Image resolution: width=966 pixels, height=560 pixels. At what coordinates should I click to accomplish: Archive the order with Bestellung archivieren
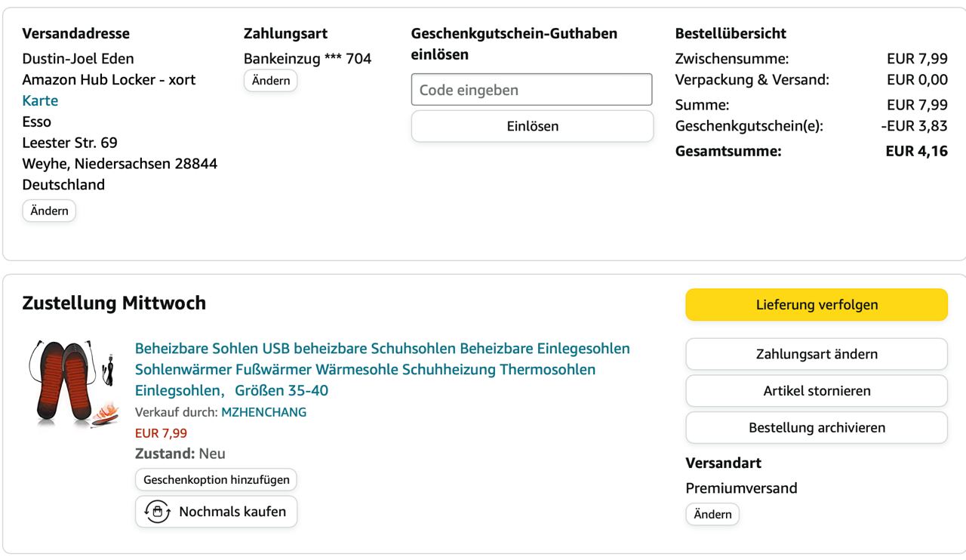tap(817, 427)
